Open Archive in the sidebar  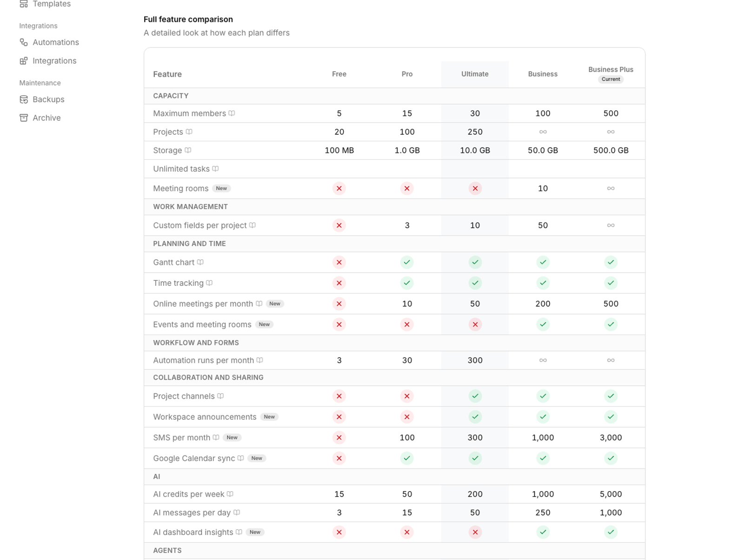40,118
